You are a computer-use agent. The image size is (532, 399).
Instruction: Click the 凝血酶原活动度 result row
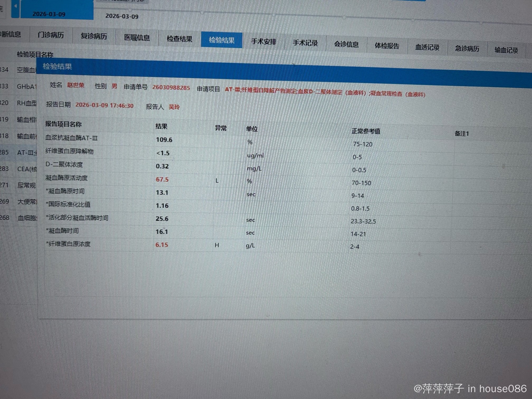[66, 178]
